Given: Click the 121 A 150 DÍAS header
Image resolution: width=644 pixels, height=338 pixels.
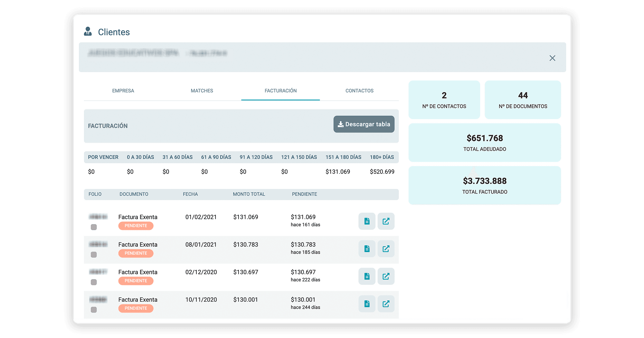Looking at the screenshot, I should (299, 157).
